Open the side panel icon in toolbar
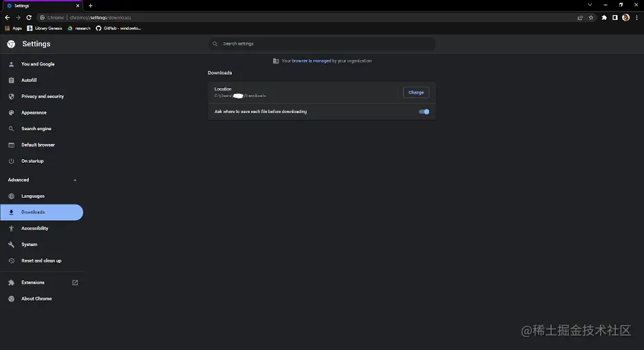Screen dimensions: 644x350 (615, 18)
